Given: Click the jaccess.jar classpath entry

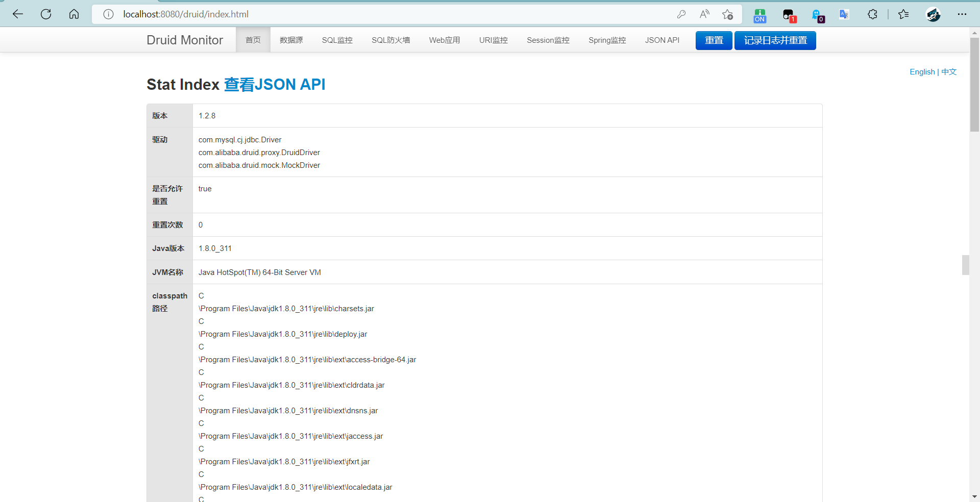Looking at the screenshot, I should (x=290, y=436).
